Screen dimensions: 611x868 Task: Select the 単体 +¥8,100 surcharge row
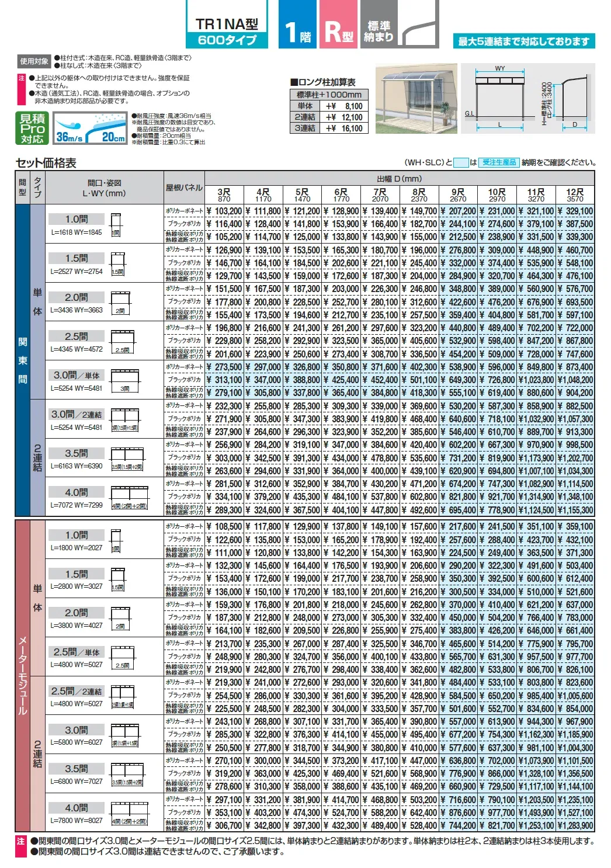point(329,106)
